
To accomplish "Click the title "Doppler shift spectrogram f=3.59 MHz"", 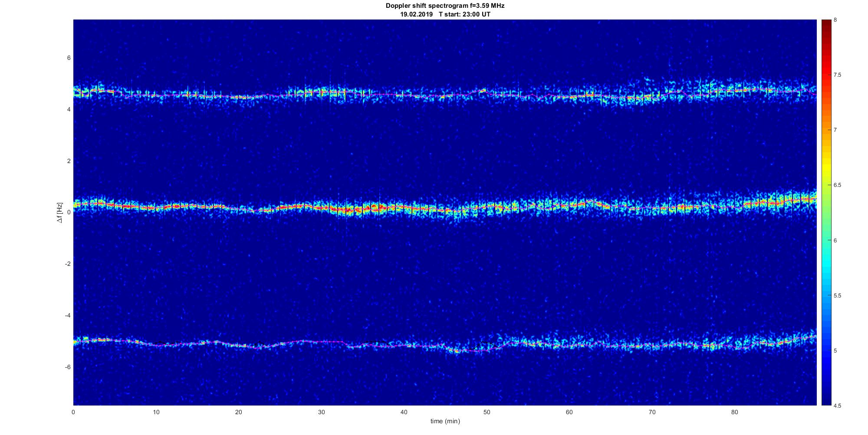I will point(445,6).
